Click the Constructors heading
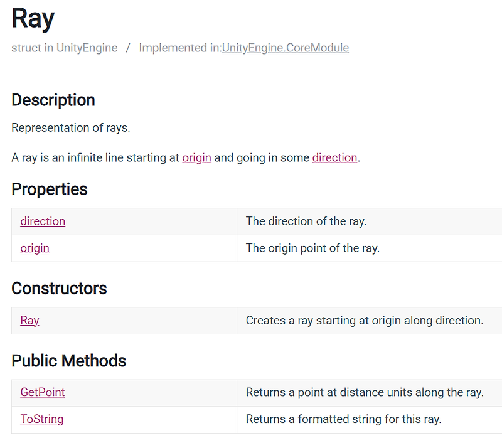Viewport: 502px width, 448px height. (x=60, y=288)
